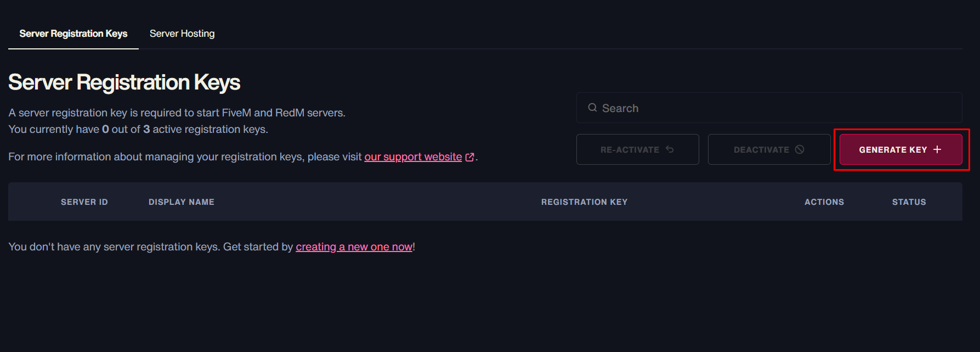Click the RE-ACTIVATE button
980x352 pixels.
pos(637,149)
